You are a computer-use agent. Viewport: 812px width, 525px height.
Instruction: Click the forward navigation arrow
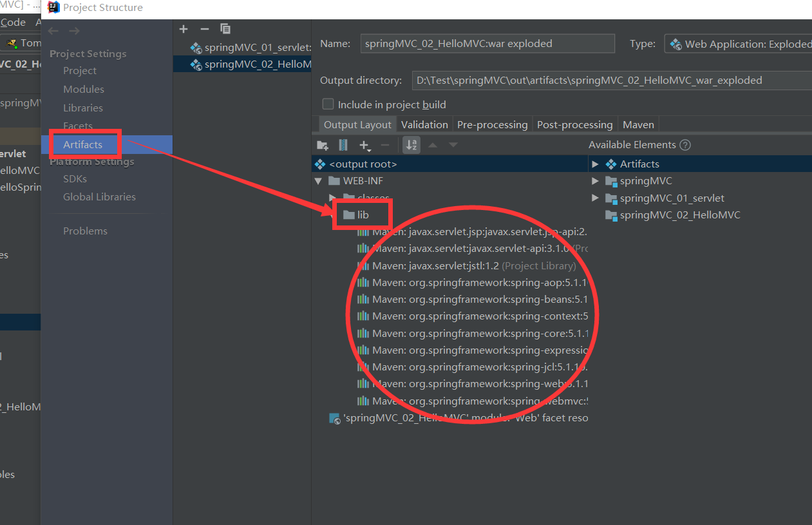75,31
